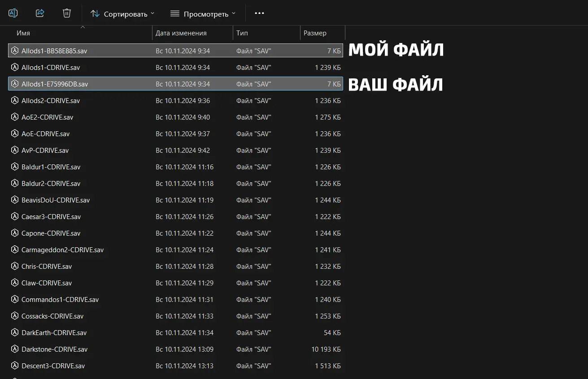The image size is (588, 379).
Task: Click file icon of Allods1-BB58E885.sav
Action: click(x=14, y=51)
